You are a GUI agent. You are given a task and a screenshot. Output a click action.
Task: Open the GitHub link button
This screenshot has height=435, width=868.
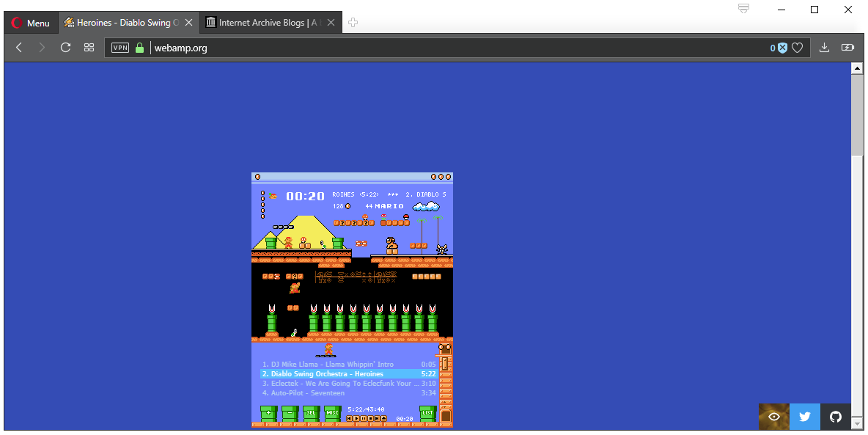pyautogui.click(x=835, y=417)
